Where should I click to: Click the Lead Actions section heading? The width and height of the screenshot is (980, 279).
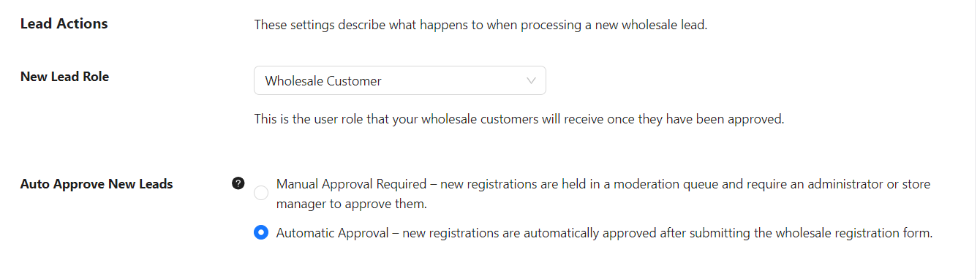point(64,23)
